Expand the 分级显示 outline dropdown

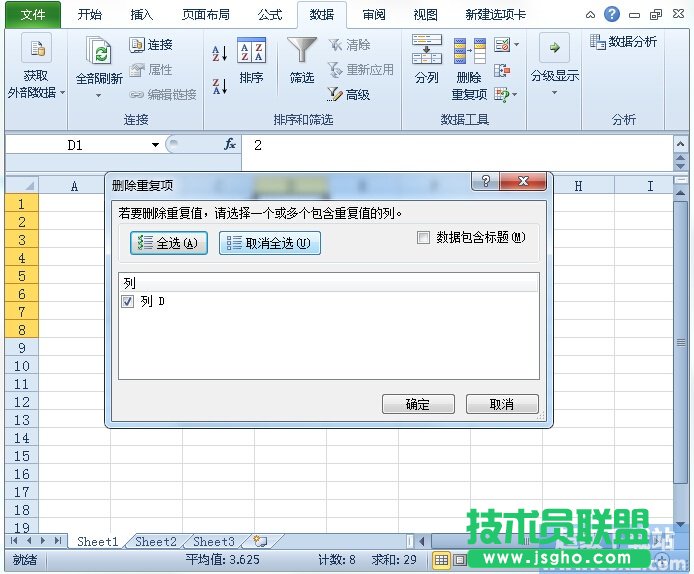(554, 76)
